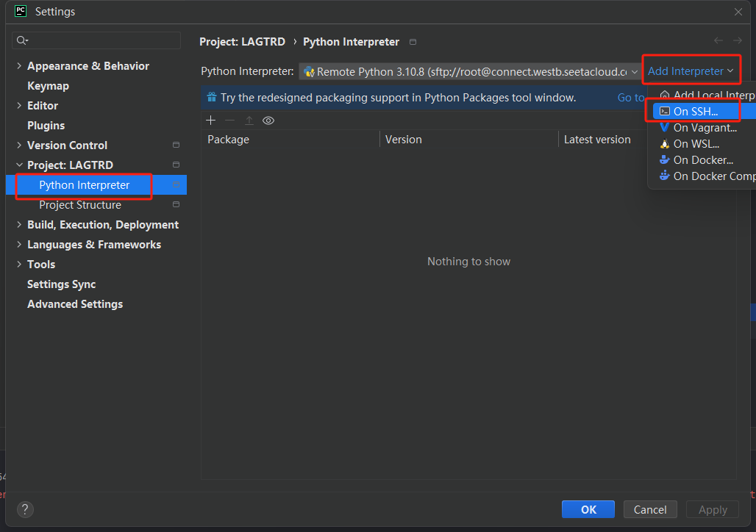
Task: Open Project Structure settings
Action: 80,205
